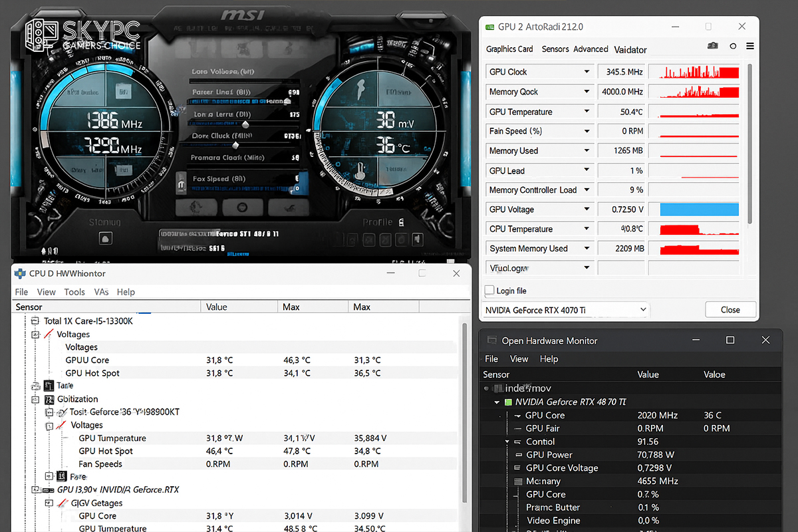Click the HWMonitor app icon in title bar
Image resolution: width=798 pixels, height=532 pixels.
point(20,273)
